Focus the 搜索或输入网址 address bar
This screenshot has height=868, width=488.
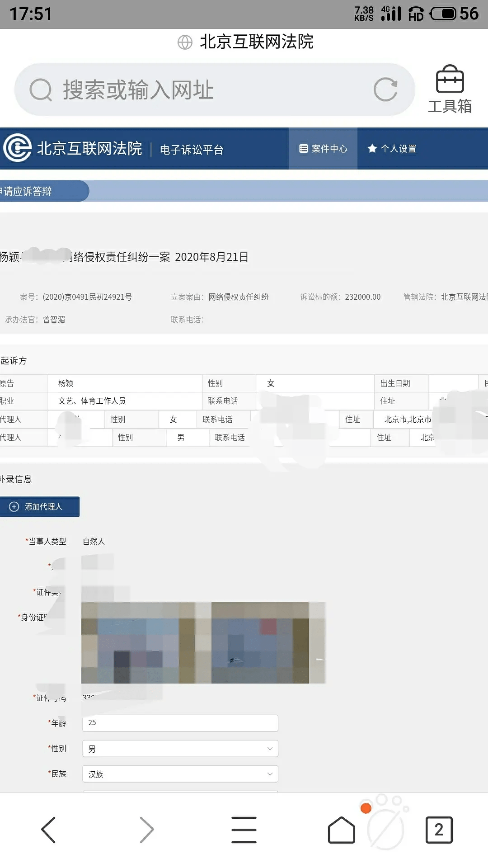click(215, 90)
